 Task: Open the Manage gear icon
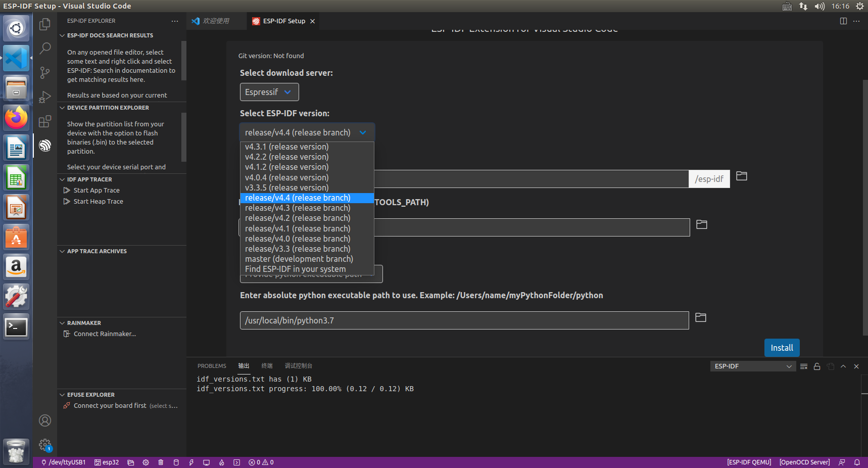[x=45, y=445]
